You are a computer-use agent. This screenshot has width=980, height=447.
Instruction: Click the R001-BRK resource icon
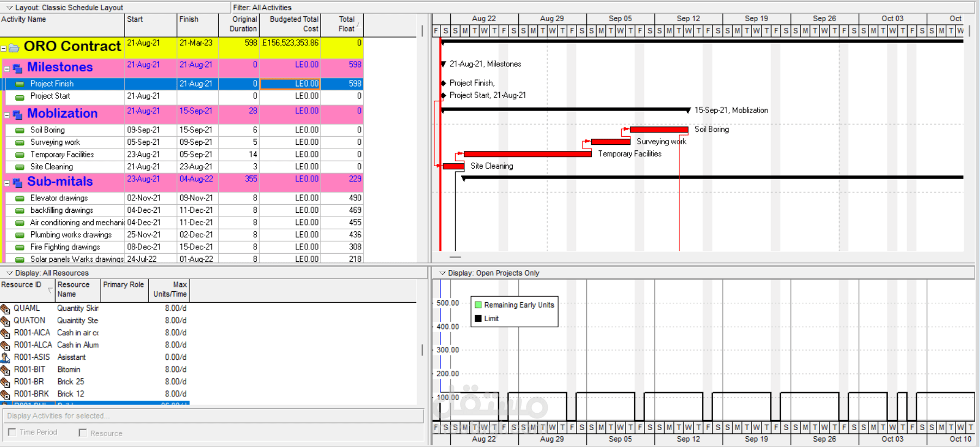pos(5,395)
